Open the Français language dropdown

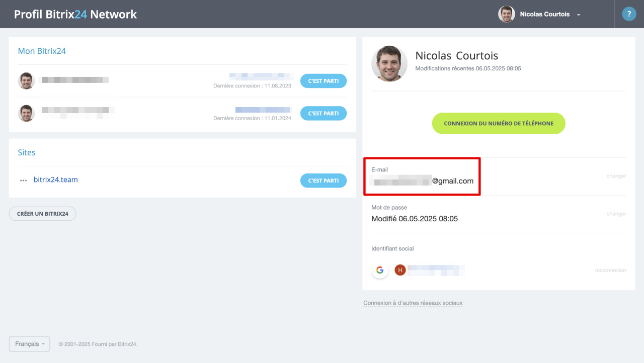[x=29, y=344]
